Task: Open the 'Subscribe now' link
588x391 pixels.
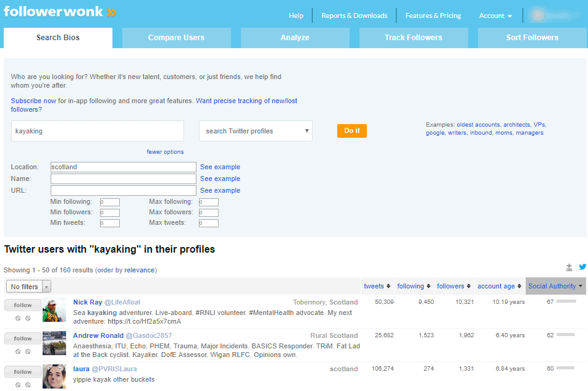Action: click(33, 100)
